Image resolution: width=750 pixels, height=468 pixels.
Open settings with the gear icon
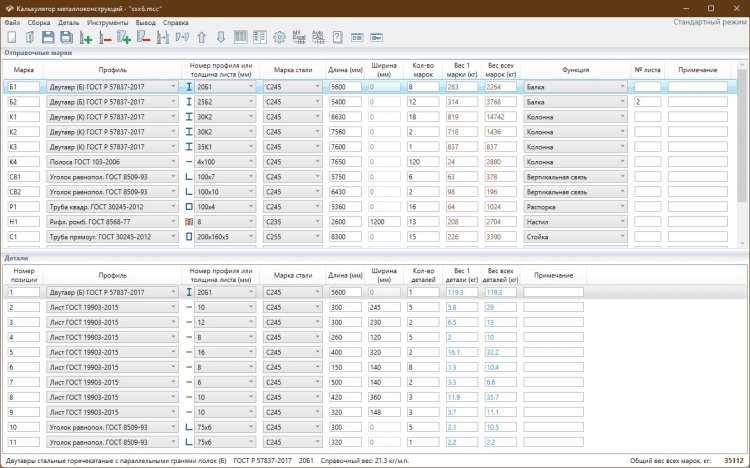click(x=280, y=37)
